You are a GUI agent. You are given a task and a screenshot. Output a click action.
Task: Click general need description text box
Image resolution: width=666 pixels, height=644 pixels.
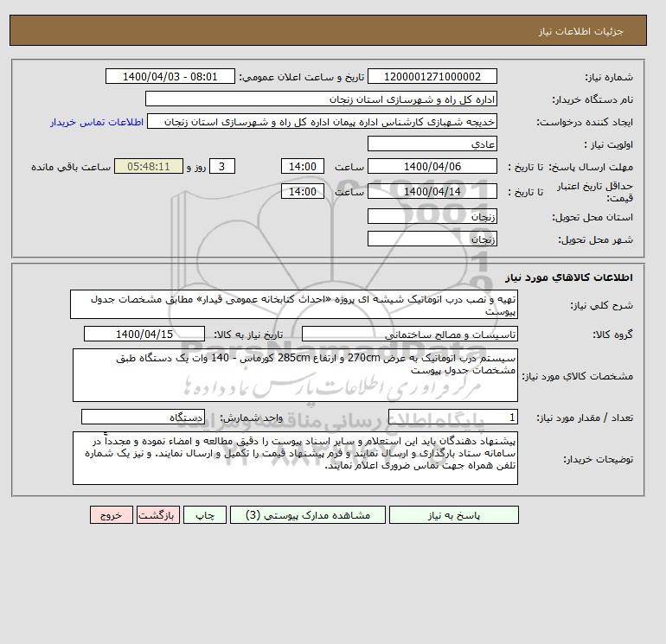pos(294,305)
